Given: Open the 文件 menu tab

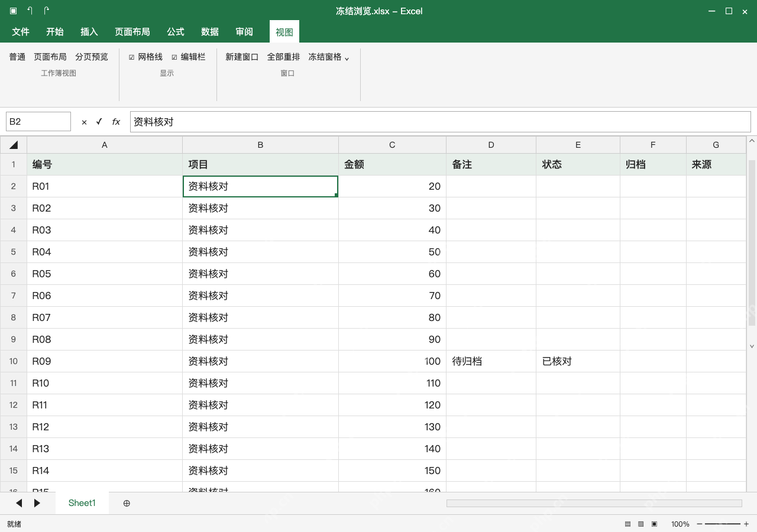Looking at the screenshot, I should 21,32.
